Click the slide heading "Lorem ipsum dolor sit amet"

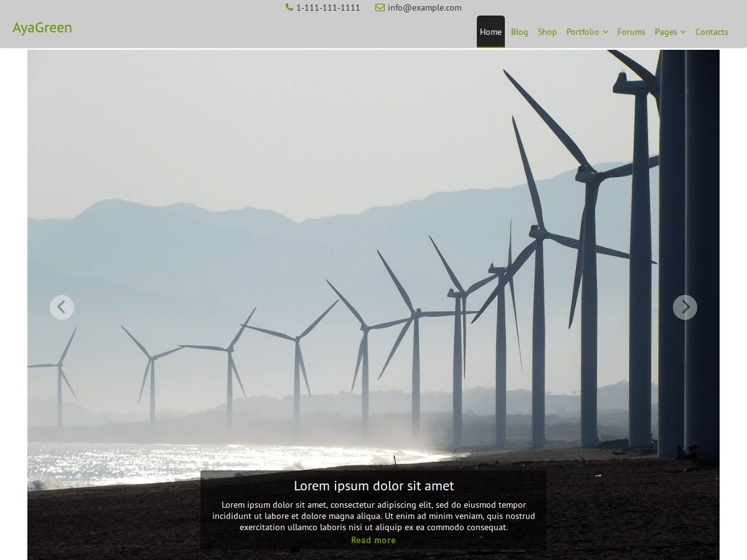coord(374,486)
